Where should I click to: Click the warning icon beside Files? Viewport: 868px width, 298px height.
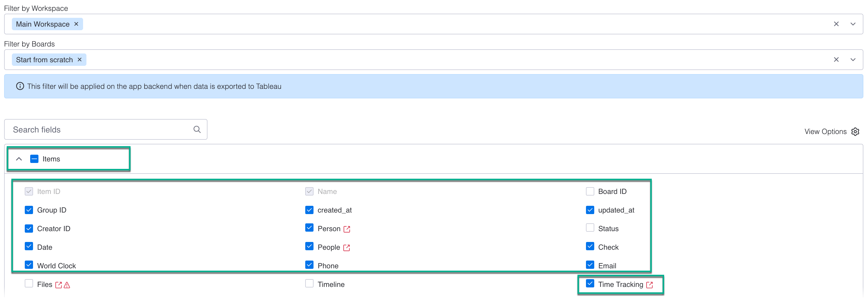[67, 285]
